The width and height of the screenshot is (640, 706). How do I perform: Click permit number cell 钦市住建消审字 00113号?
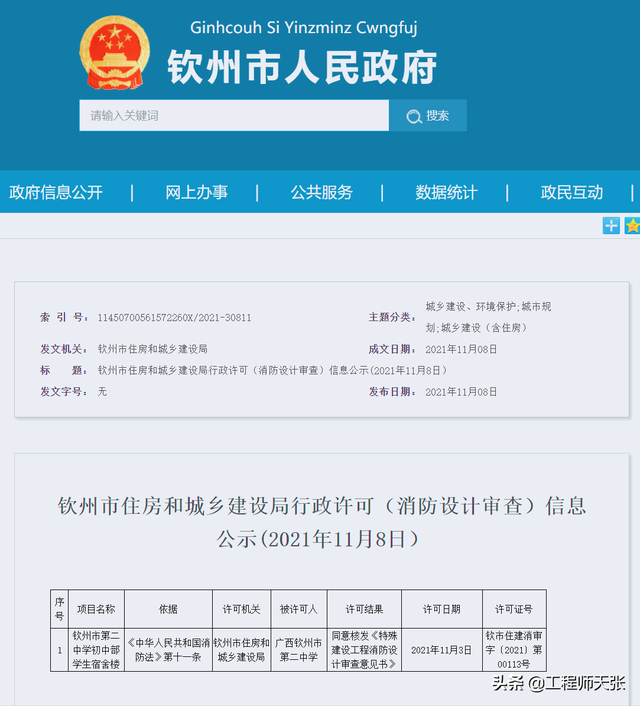point(514,650)
